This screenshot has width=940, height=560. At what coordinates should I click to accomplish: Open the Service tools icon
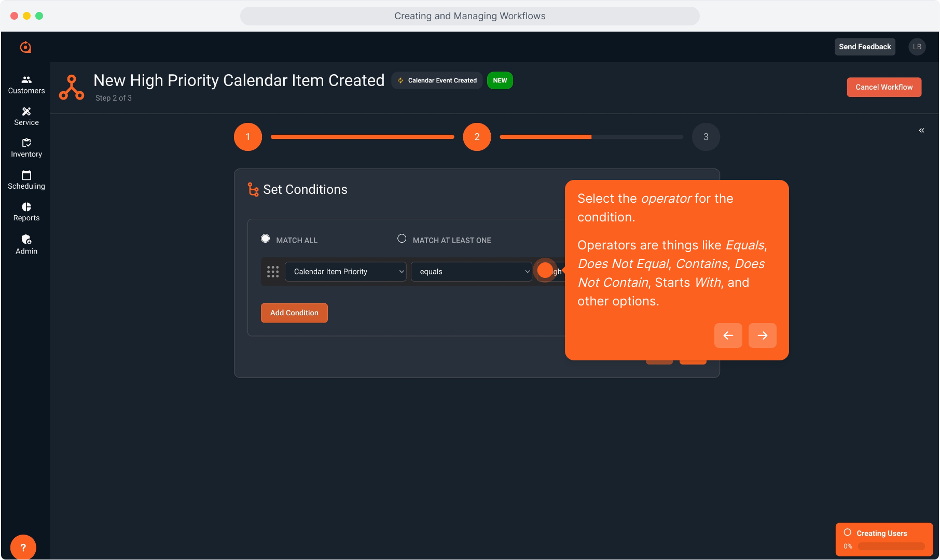(26, 111)
